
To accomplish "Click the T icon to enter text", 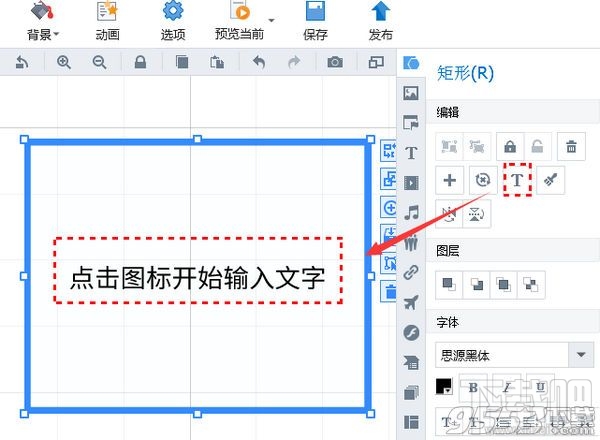I will (x=517, y=180).
